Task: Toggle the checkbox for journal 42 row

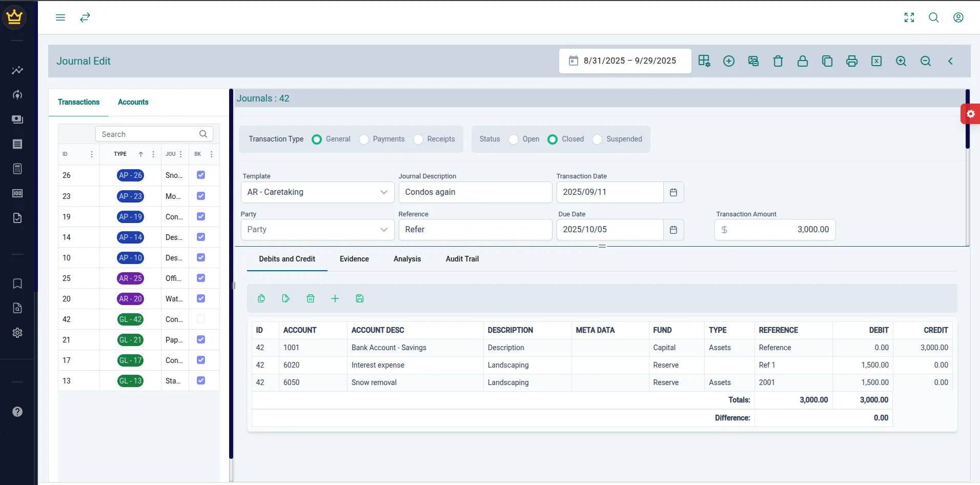Action: tap(201, 319)
